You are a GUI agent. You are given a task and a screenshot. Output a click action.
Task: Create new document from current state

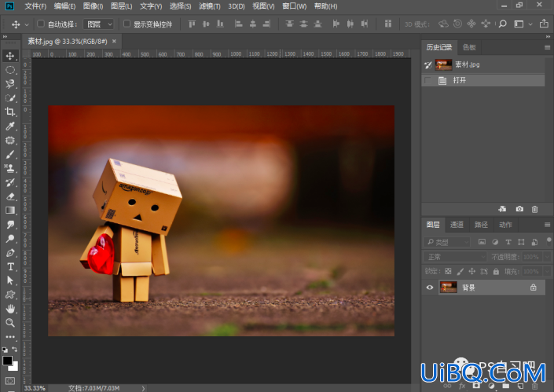click(x=502, y=209)
